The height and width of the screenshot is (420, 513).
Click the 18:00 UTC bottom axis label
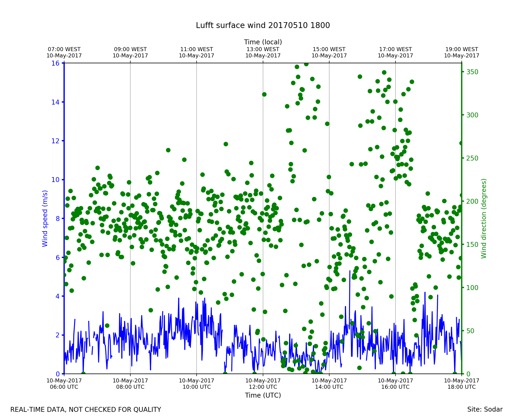coord(461,384)
